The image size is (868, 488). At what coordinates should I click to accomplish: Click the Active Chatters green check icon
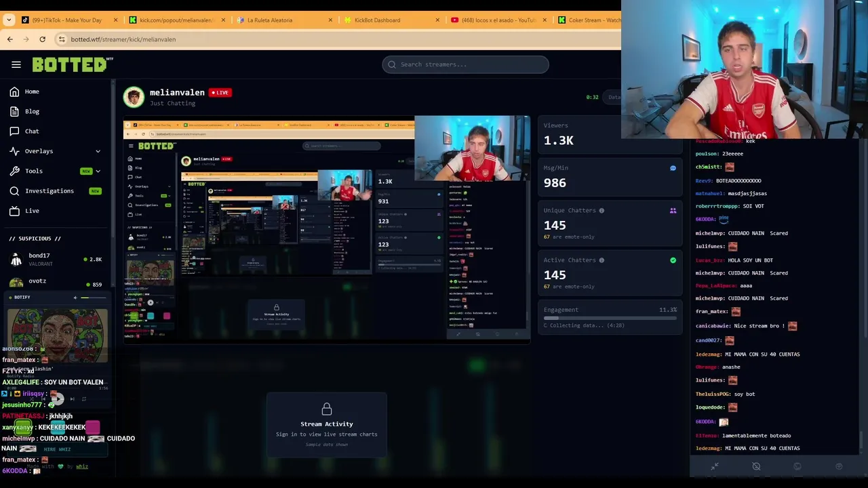coord(673,260)
